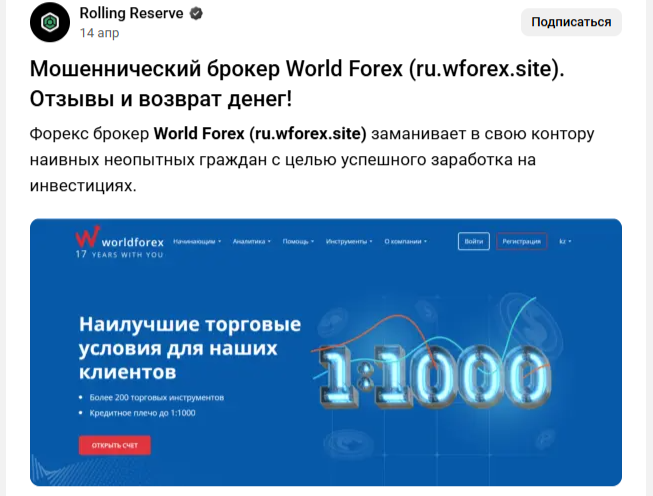Viewport: 653px width, 496px height.
Task: Open the post date 14 апр
Action: 99,32
